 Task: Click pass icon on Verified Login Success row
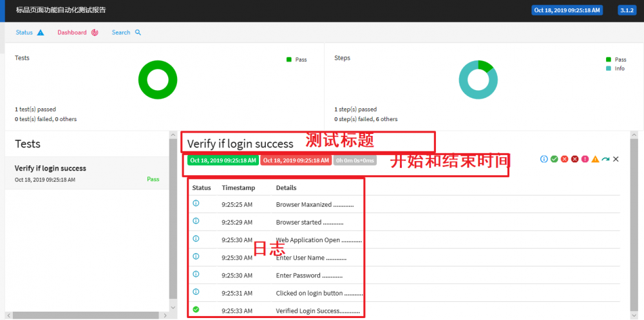coord(196,309)
